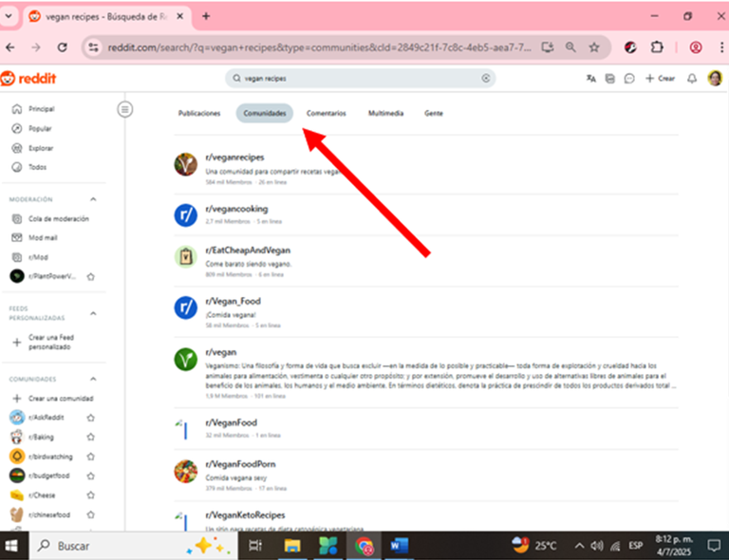Image resolution: width=729 pixels, height=560 pixels.
Task: Click the r/VeganFoodPorn avatar
Action: pos(185,471)
